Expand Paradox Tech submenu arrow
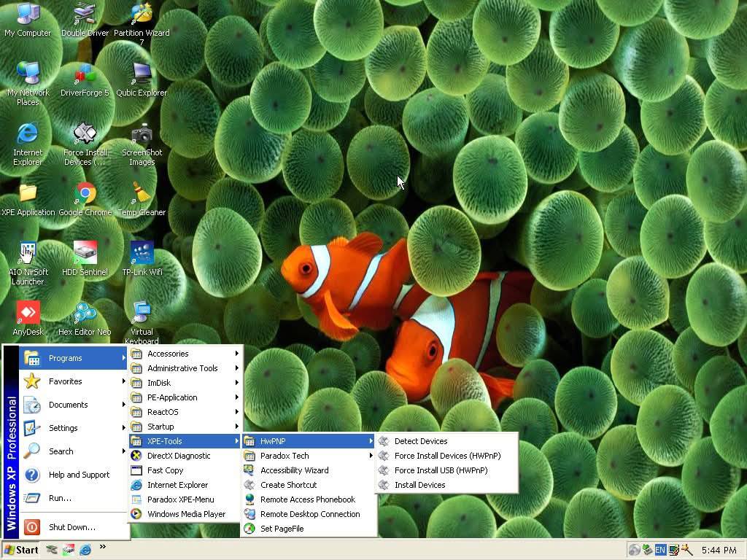The image size is (747, 560). click(371, 456)
